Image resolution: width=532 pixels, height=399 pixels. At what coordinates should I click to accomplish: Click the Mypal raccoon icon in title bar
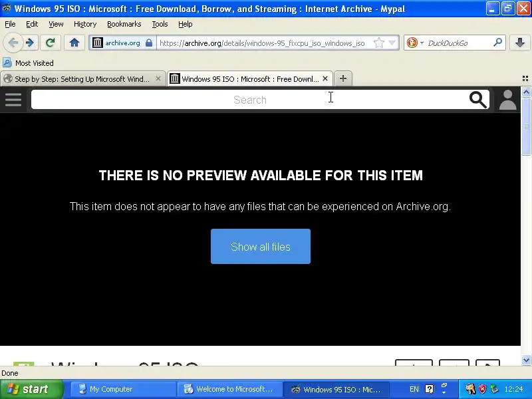(7, 8)
